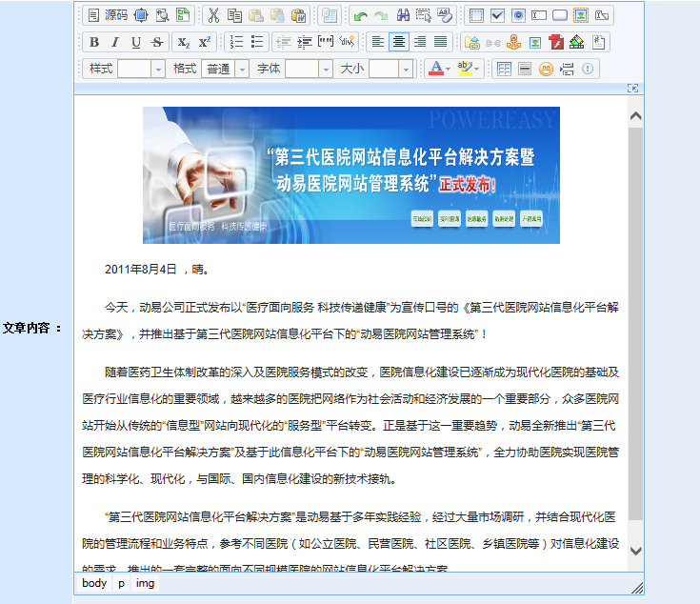700x604 pixels.
Task: Select the img element path item
Action: point(145,583)
